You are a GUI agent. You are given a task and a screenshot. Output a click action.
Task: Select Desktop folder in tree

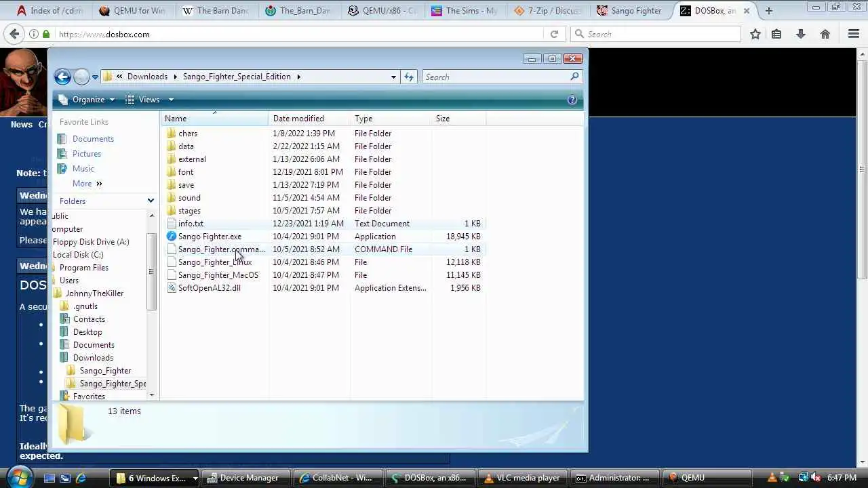click(87, 332)
